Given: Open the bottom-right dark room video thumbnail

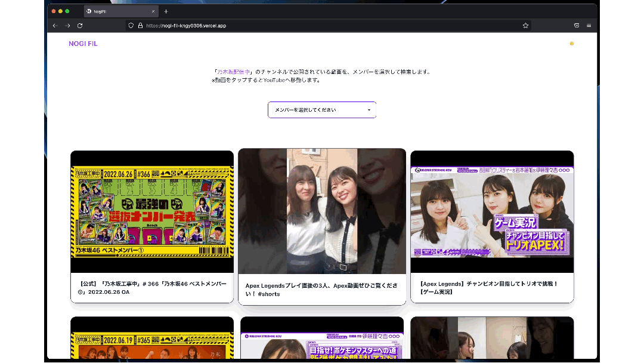Looking at the screenshot, I should point(492,338).
